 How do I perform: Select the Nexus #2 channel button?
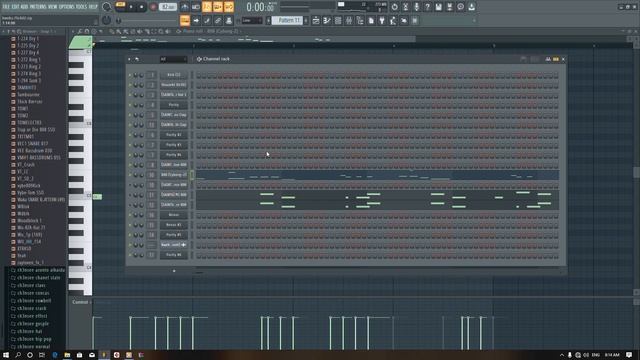click(173, 225)
